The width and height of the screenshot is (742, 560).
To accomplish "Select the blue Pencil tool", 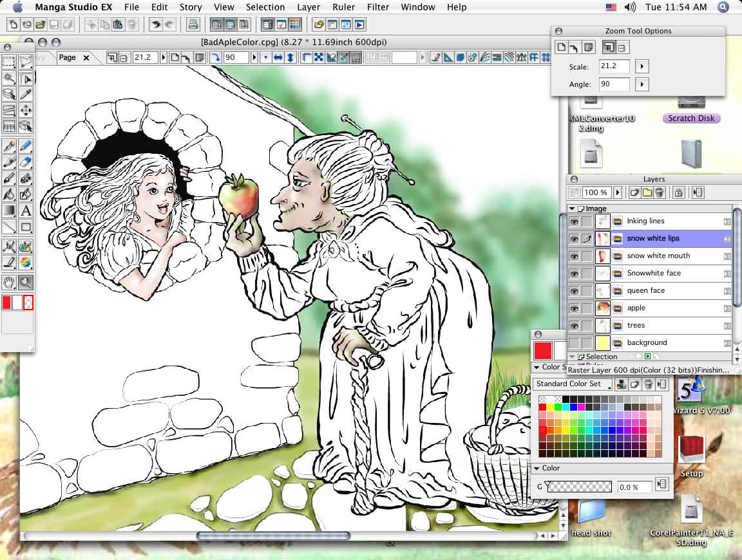I will (26, 145).
